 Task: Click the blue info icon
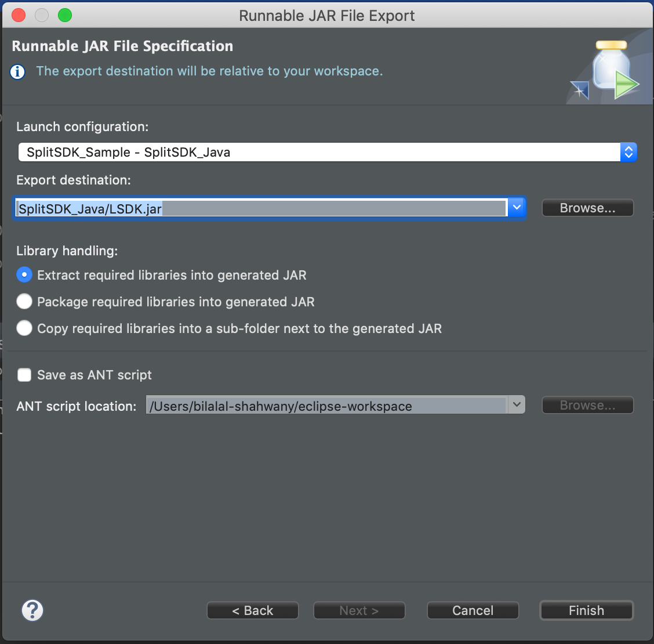tap(18, 71)
